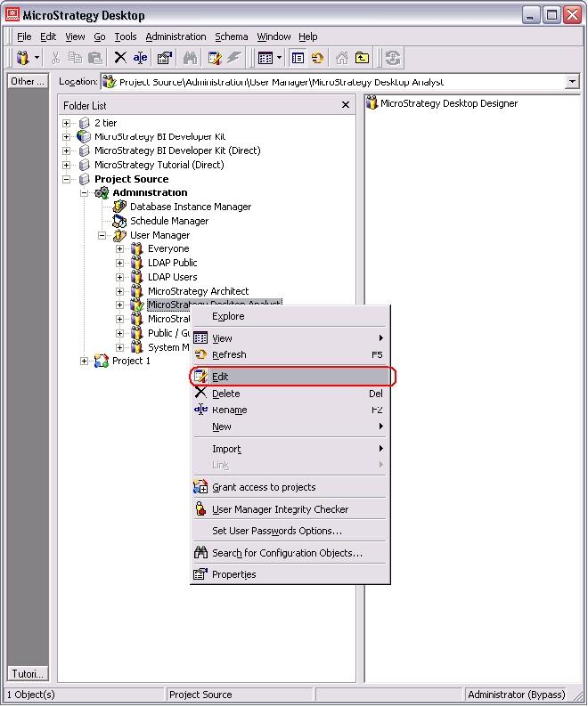This screenshot has height=707, width=588.
Task: Expand the Project 1 tree node
Action: tap(85, 362)
